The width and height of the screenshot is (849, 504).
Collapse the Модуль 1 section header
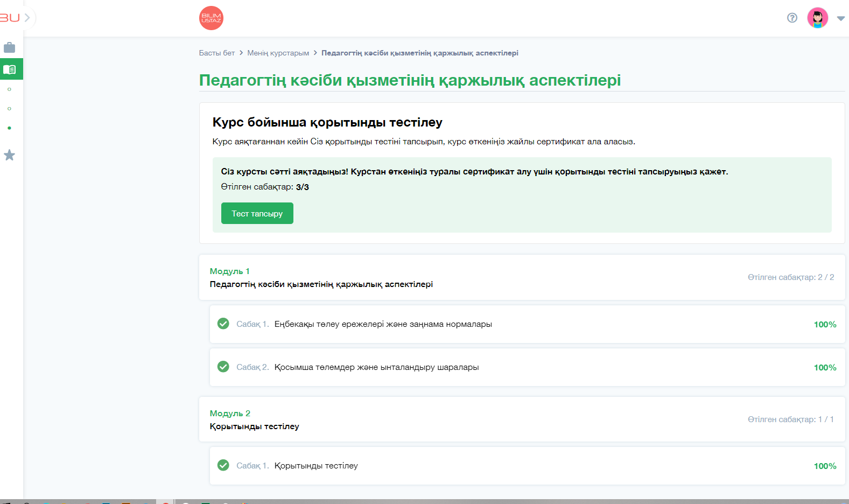522,277
